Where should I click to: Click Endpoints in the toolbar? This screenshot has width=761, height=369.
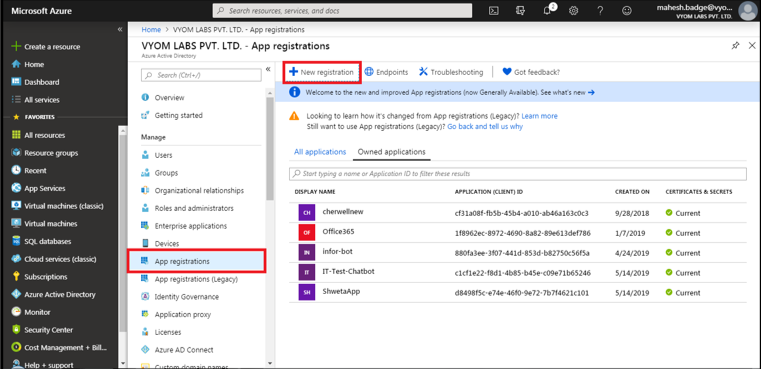pyautogui.click(x=386, y=72)
